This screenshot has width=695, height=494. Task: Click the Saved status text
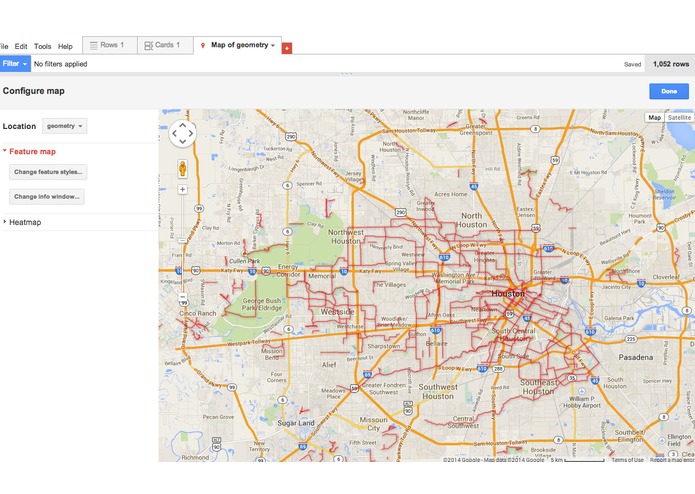click(x=633, y=64)
